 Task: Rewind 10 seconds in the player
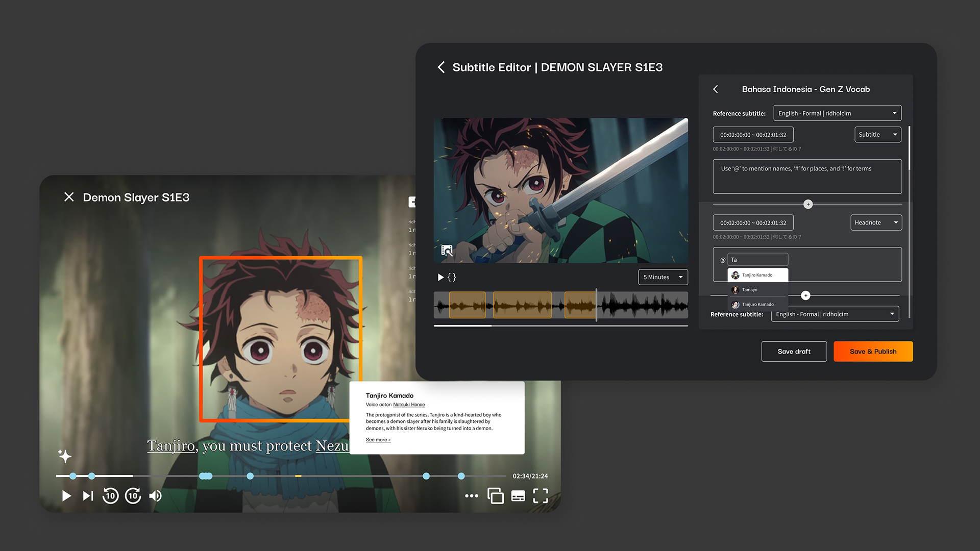coord(110,495)
